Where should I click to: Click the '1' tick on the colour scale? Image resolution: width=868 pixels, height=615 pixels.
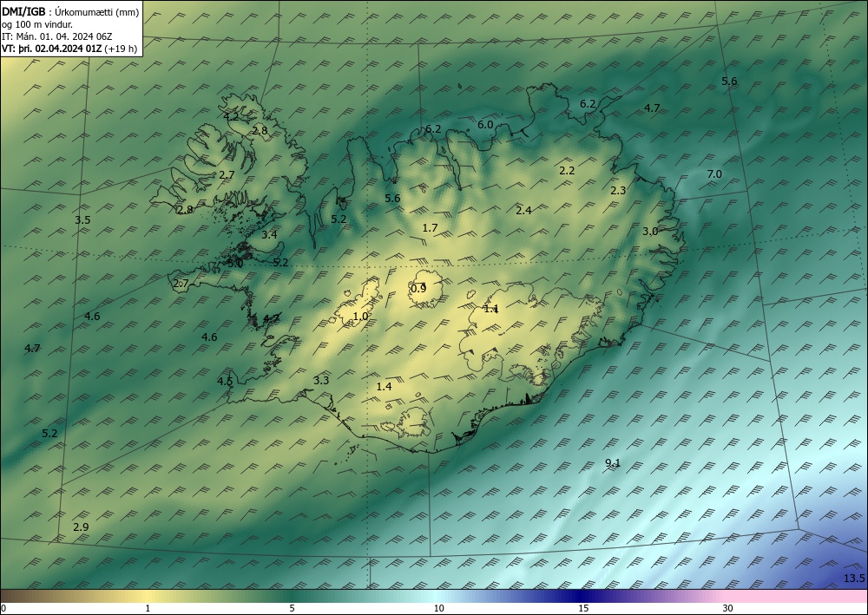pos(148,608)
